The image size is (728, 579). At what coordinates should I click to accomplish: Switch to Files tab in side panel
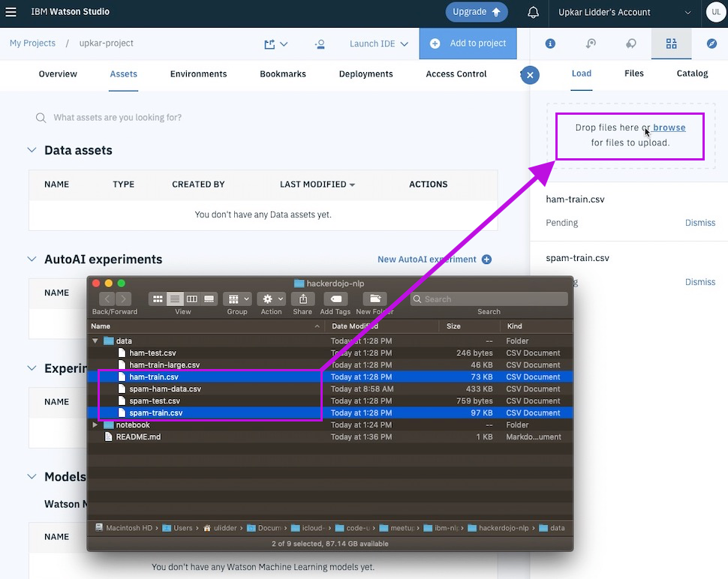click(633, 73)
